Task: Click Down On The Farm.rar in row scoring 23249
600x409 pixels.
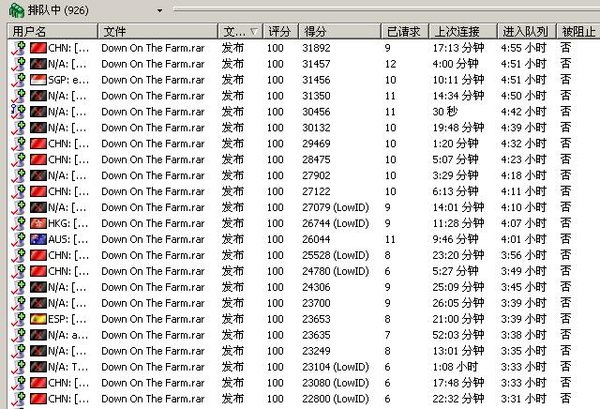Action: pos(153,351)
